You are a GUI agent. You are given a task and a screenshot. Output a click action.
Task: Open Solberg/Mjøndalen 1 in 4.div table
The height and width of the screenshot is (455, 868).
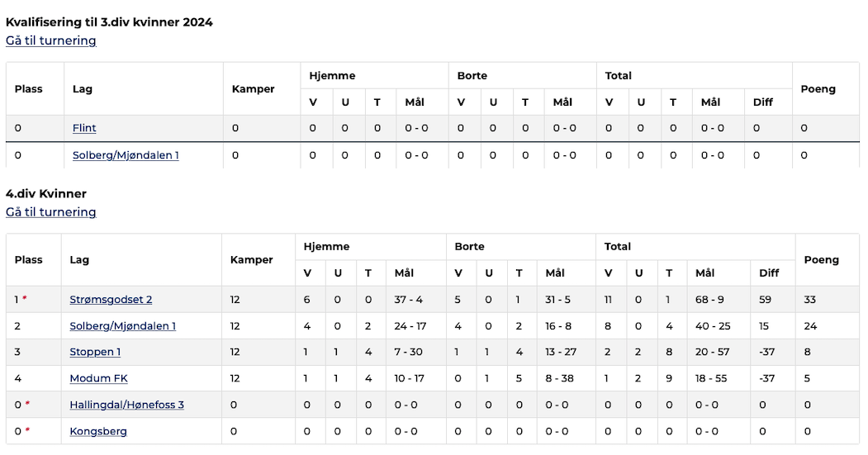123,326
